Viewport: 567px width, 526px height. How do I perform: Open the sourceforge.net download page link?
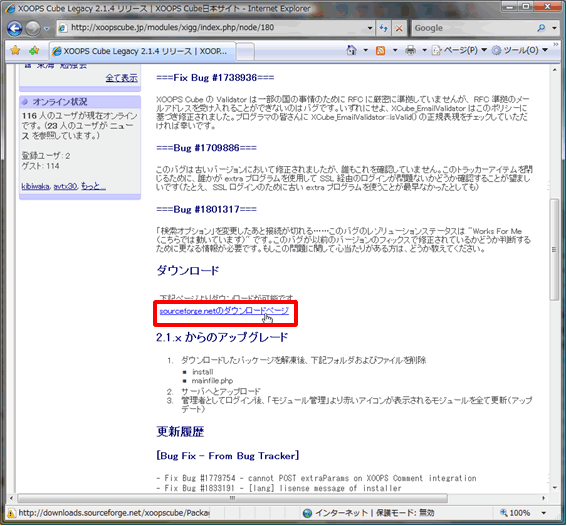click(224, 311)
